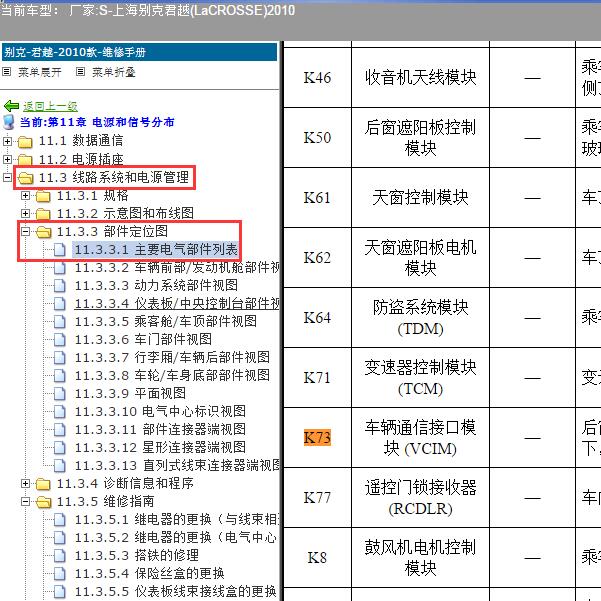Click the 防盗系统模块 (TDM) cell
This screenshot has width=601, height=601.
point(420,318)
